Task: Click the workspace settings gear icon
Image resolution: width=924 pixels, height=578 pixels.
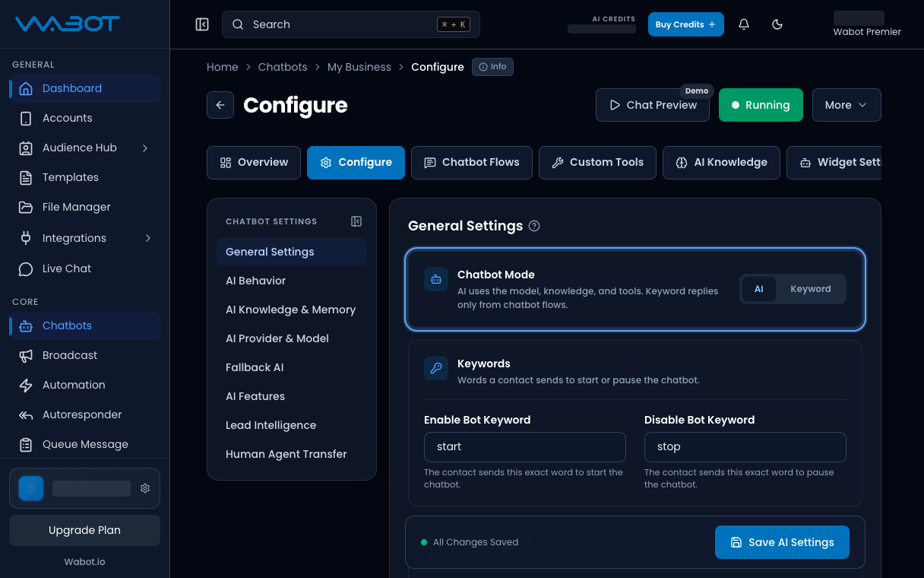Action: [x=145, y=488]
